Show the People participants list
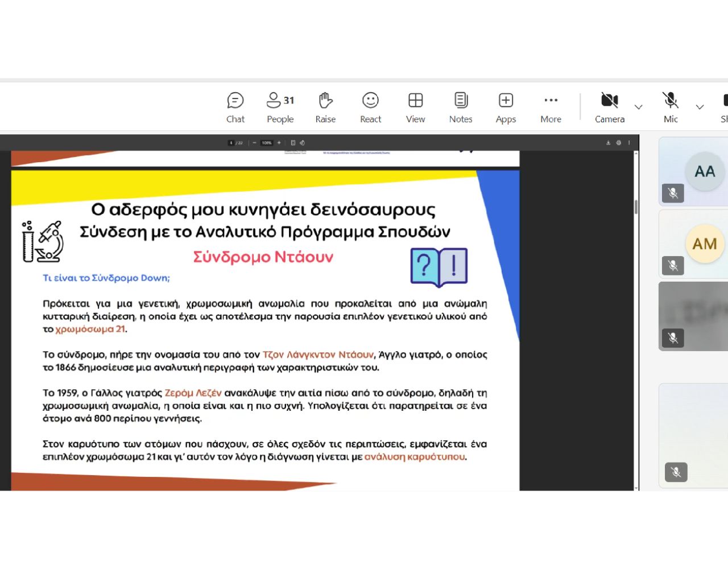Screen dimensions: 728x569 click(x=280, y=107)
